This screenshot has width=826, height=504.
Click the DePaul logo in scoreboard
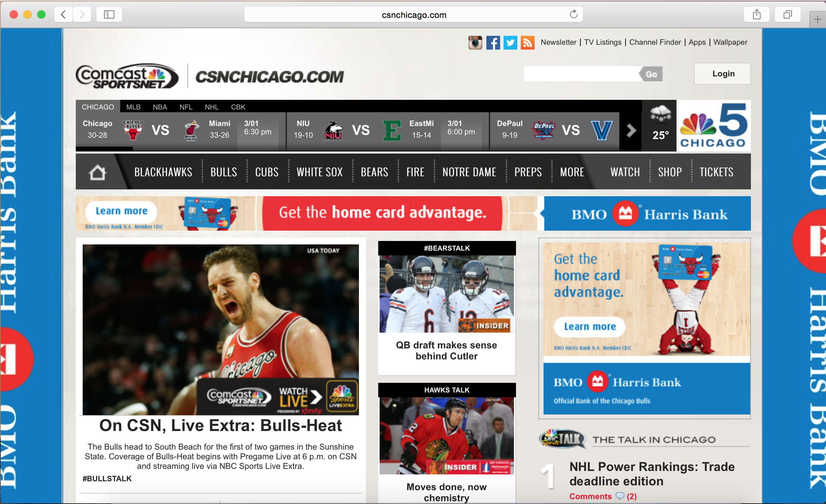point(544,130)
